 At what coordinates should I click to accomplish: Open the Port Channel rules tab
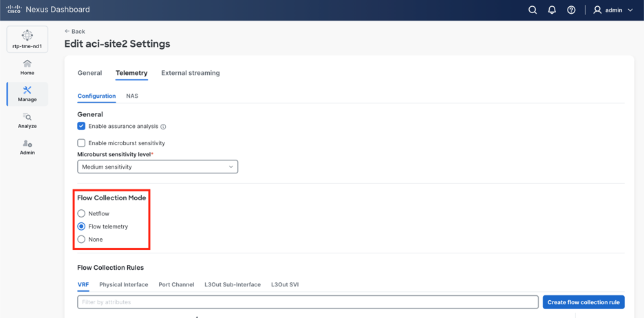point(176,284)
